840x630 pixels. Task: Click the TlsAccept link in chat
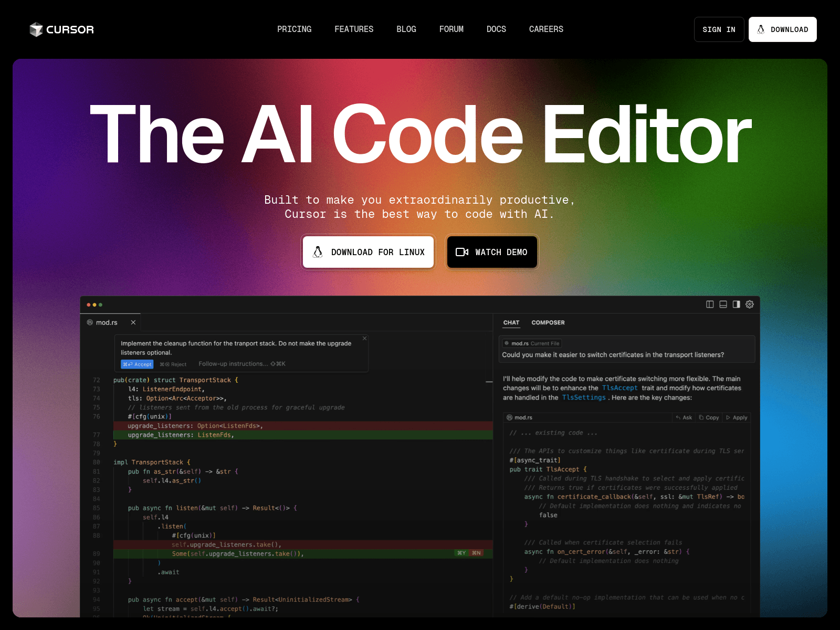pyautogui.click(x=620, y=388)
